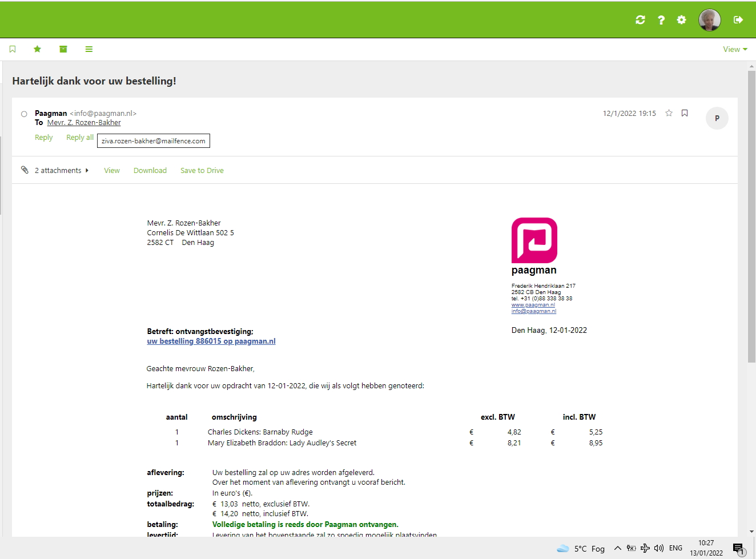Screen dimensions: 756x559
Task: Click the ENG language indicator
Action: click(x=675, y=548)
